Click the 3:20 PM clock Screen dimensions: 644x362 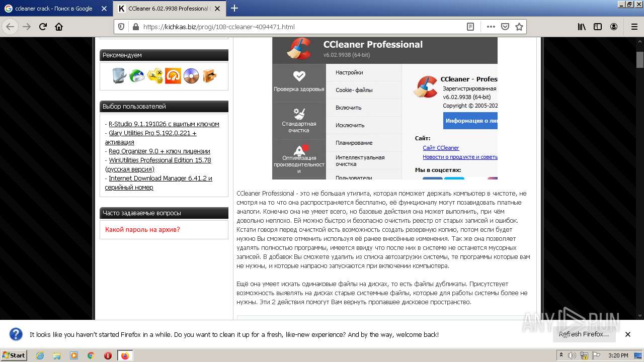click(618, 355)
